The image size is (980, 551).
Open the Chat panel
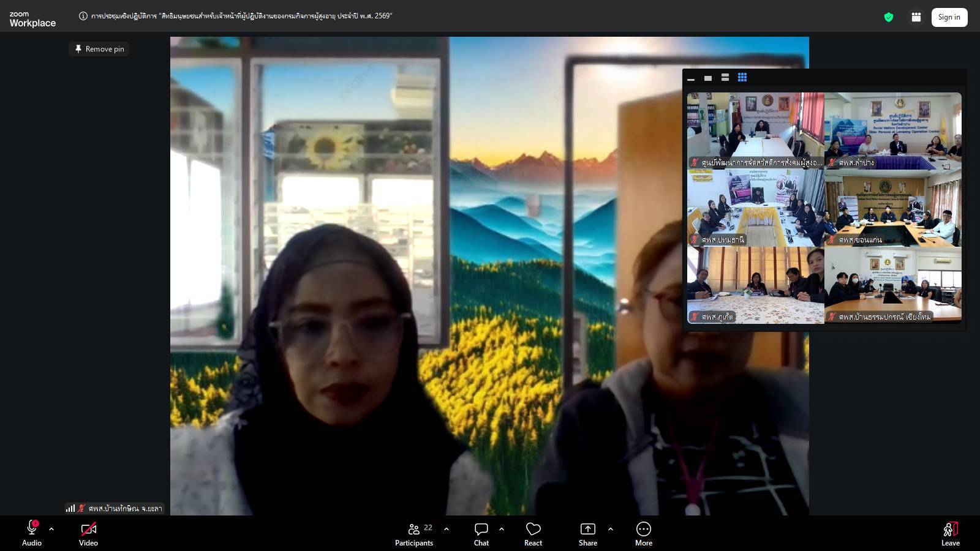point(481,533)
